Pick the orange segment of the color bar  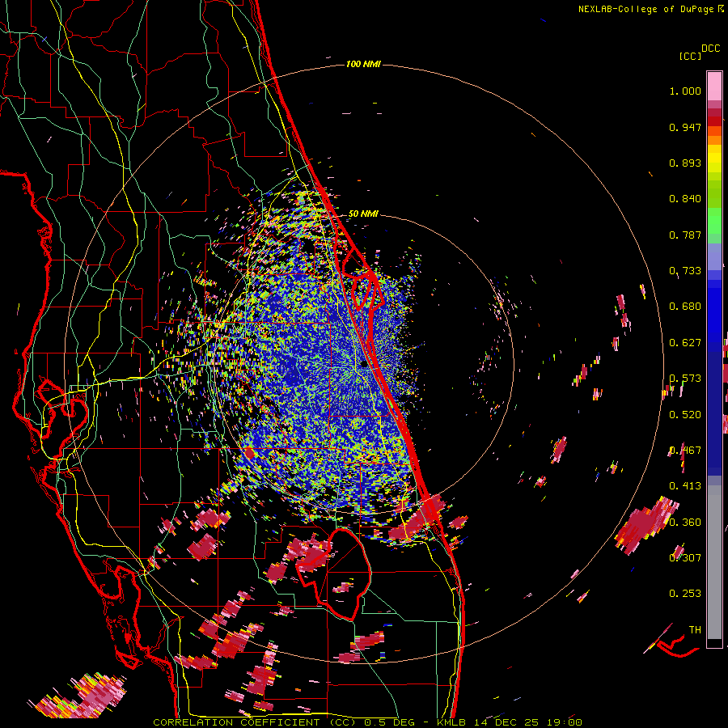click(714, 140)
